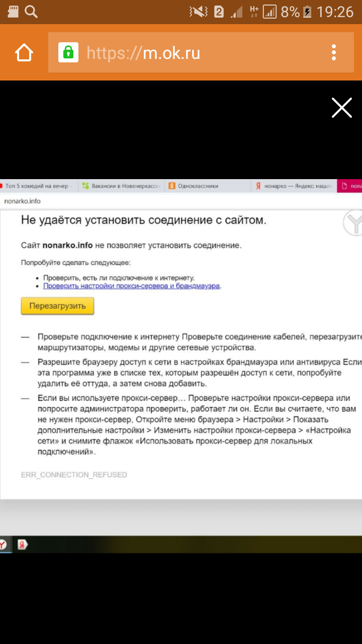The image size is (362, 644).
Task: Tap the battery indicator in status bar
Action: (x=307, y=12)
